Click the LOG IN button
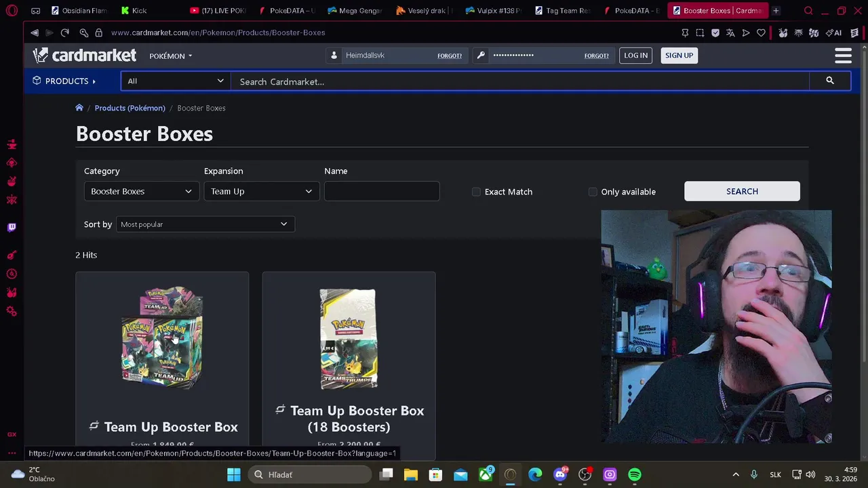The image size is (868, 488). click(635, 56)
